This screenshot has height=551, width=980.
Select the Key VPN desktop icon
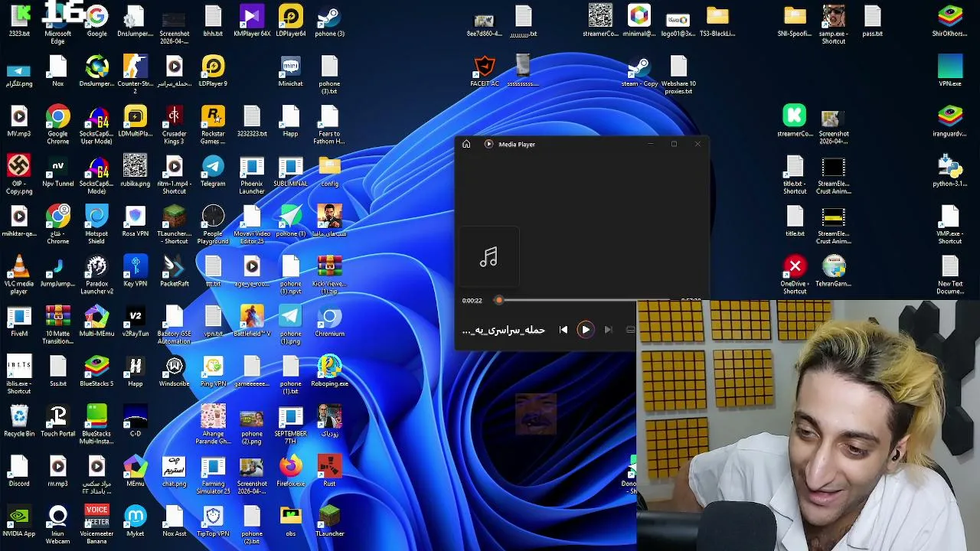(x=136, y=271)
